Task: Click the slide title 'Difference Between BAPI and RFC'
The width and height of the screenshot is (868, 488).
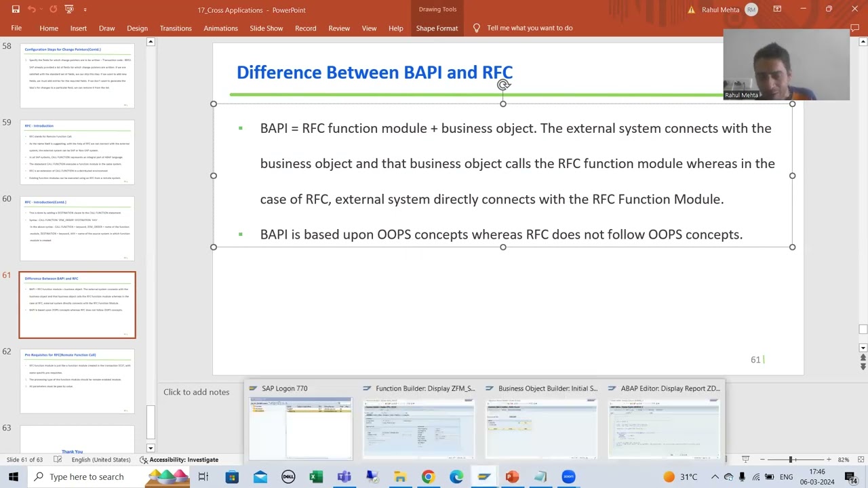Action: pyautogui.click(x=374, y=73)
